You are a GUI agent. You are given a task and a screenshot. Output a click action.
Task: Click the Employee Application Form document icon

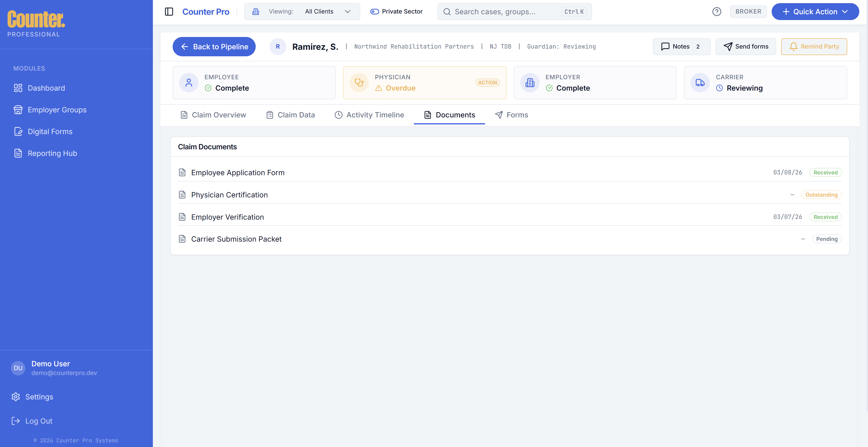182,173
